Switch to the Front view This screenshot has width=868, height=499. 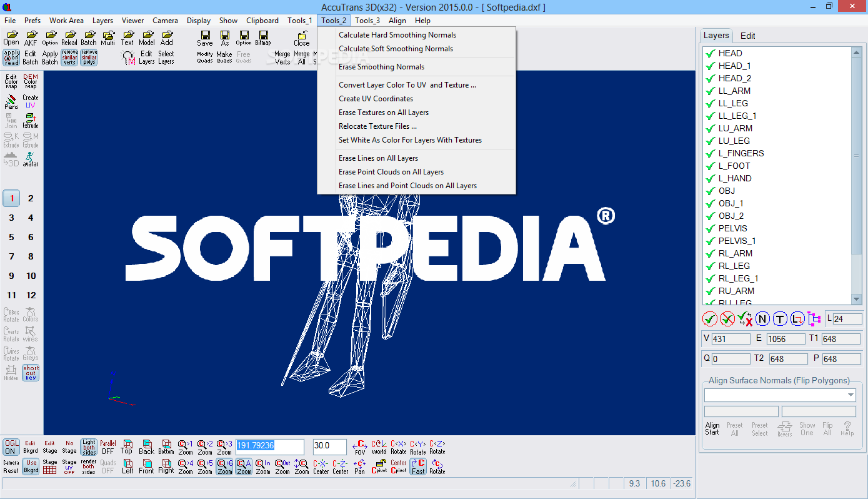coord(146,466)
